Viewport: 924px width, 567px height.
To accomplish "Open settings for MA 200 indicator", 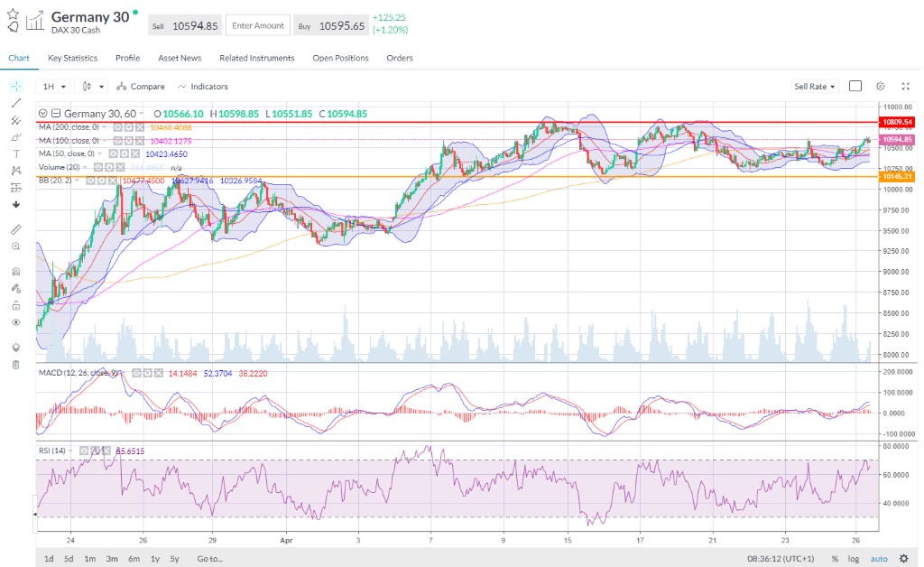I will [128, 127].
